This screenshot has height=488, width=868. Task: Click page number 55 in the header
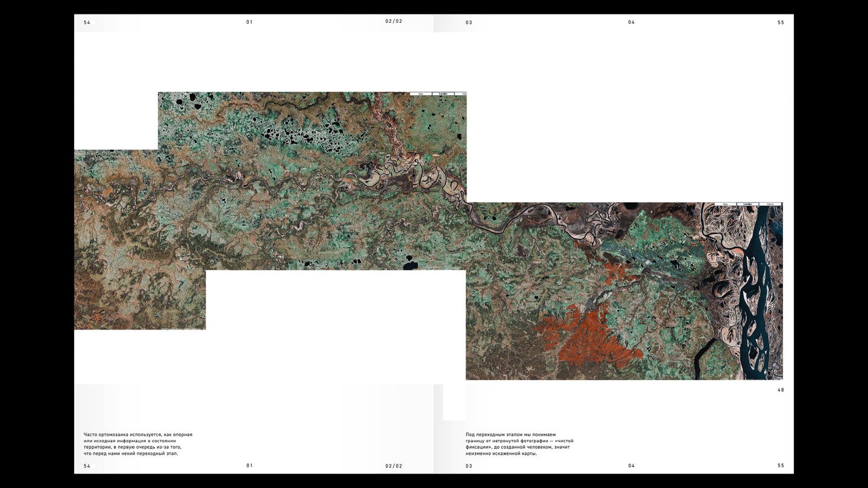click(781, 22)
